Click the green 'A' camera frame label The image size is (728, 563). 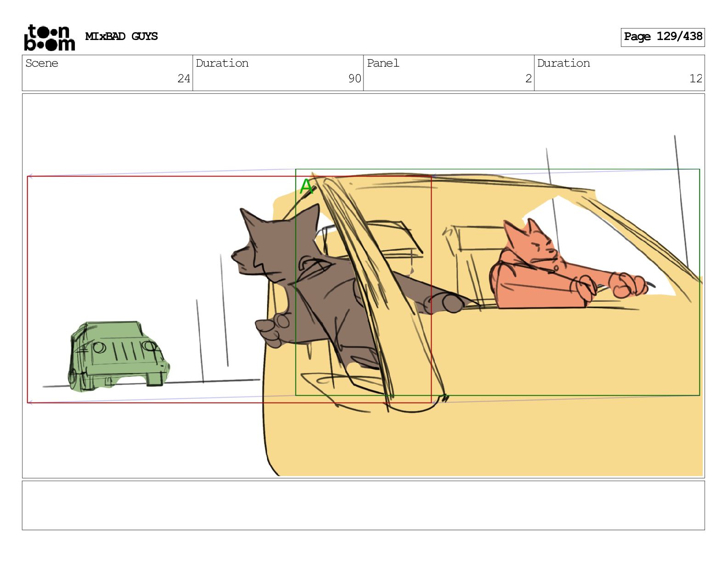tap(306, 187)
